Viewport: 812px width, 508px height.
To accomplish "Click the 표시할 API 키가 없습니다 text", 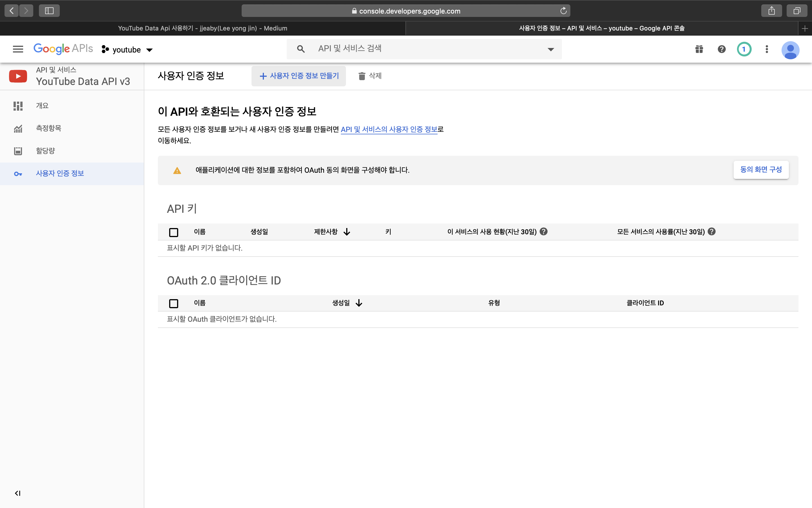I will 205,248.
